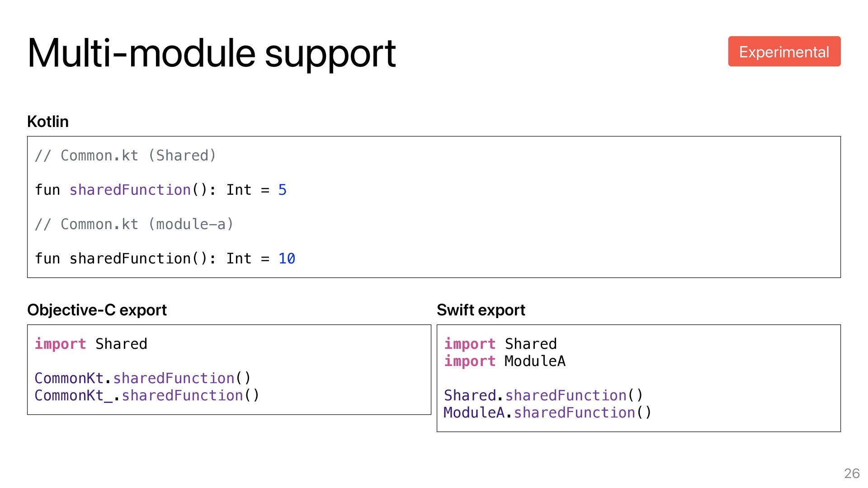This screenshot has width=868, height=488.
Task: Click the "// Common.kt (Shared)" comment line
Action: pos(125,155)
